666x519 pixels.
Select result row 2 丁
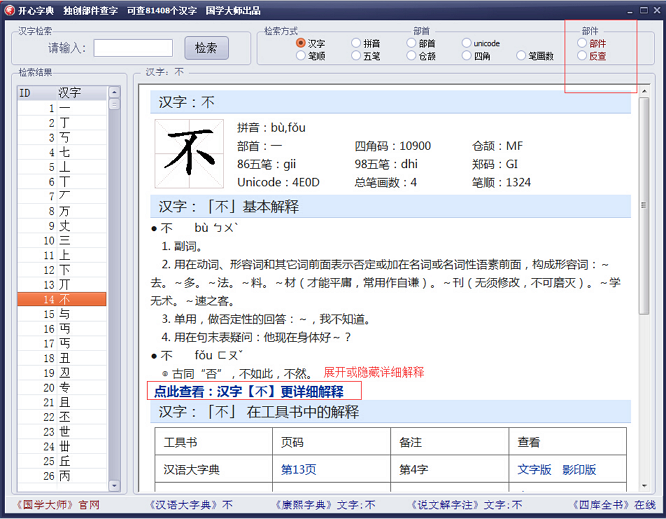[x=62, y=123]
